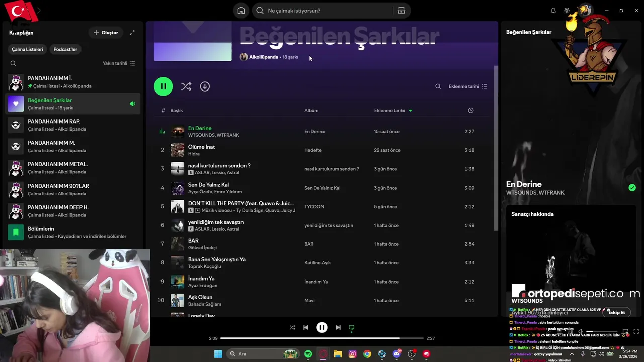The width and height of the screenshot is (644, 362).
Task: Click the green check mark beside En Derine
Action: [x=632, y=188]
